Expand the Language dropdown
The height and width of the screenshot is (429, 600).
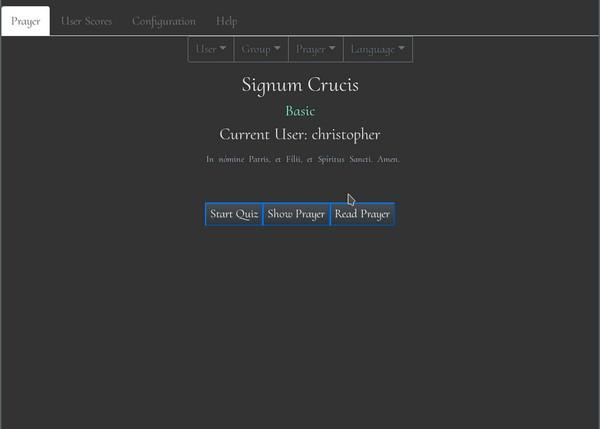[378, 49]
